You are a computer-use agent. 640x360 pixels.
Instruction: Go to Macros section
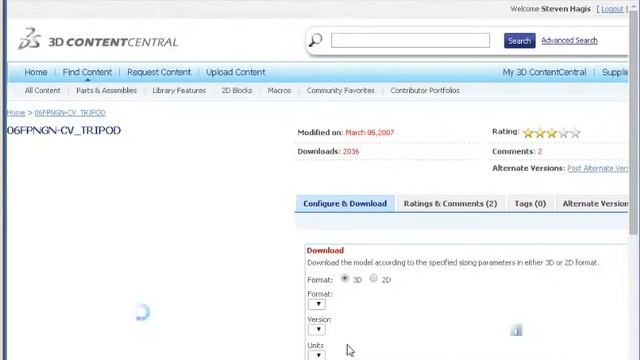click(x=279, y=91)
